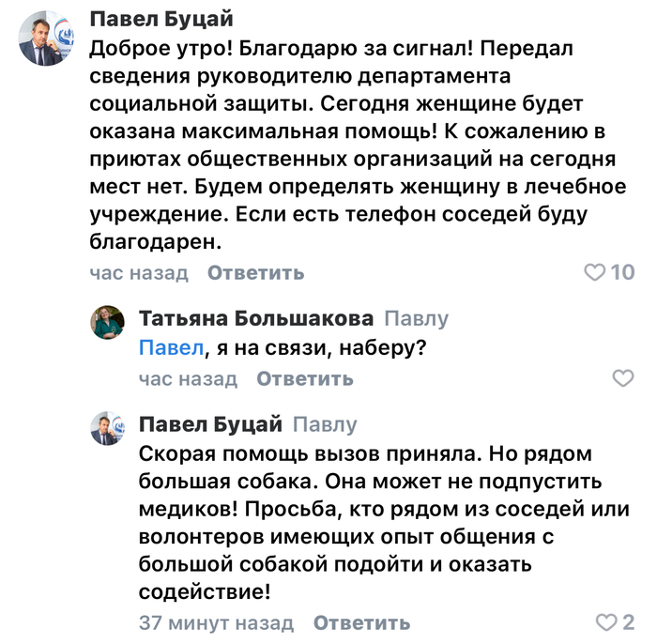Click the 'час назад' timestamp of the top comment

click(139, 273)
